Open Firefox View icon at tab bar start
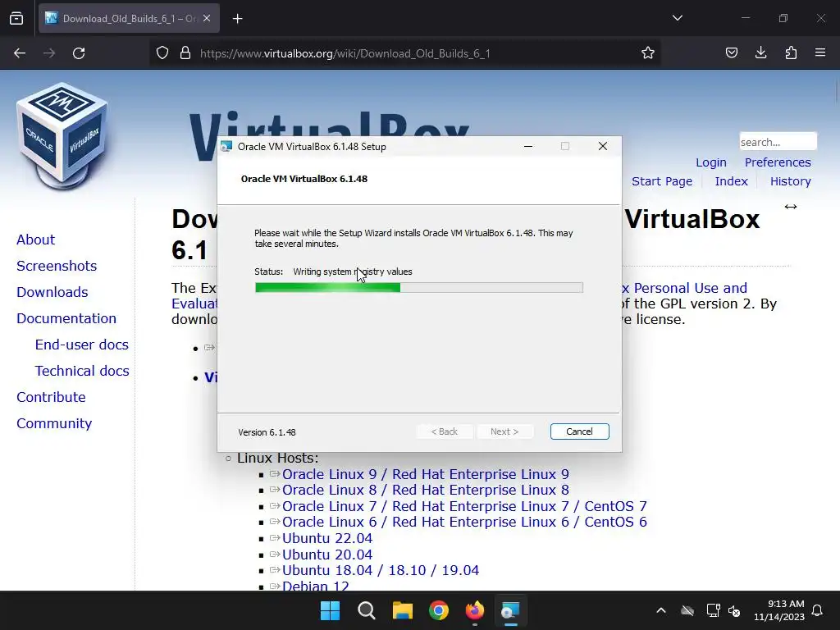The width and height of the screenshot is (840, 630). tap(16, 19)
